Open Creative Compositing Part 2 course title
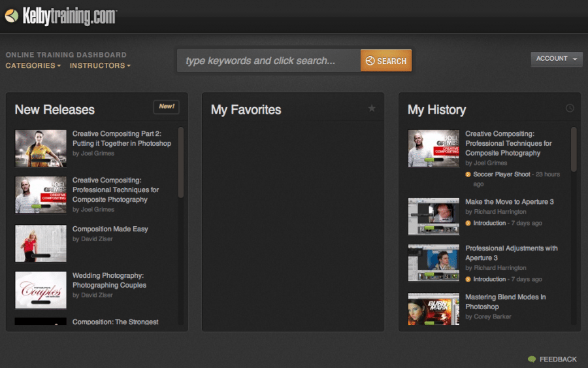588x368 pixels. click(122, 139)
